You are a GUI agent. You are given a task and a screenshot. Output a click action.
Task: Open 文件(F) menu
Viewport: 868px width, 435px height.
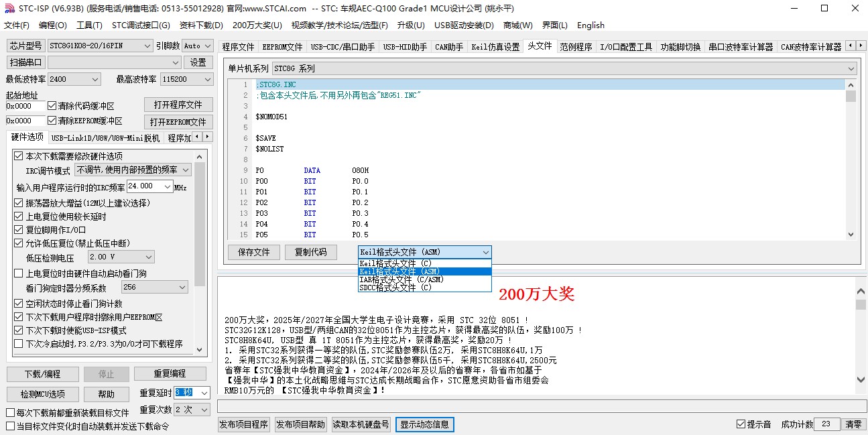[x=17, y=25]
